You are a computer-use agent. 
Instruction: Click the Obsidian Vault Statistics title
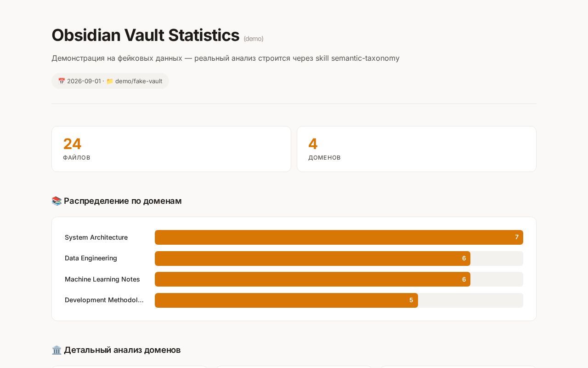(x=145, y=35)
